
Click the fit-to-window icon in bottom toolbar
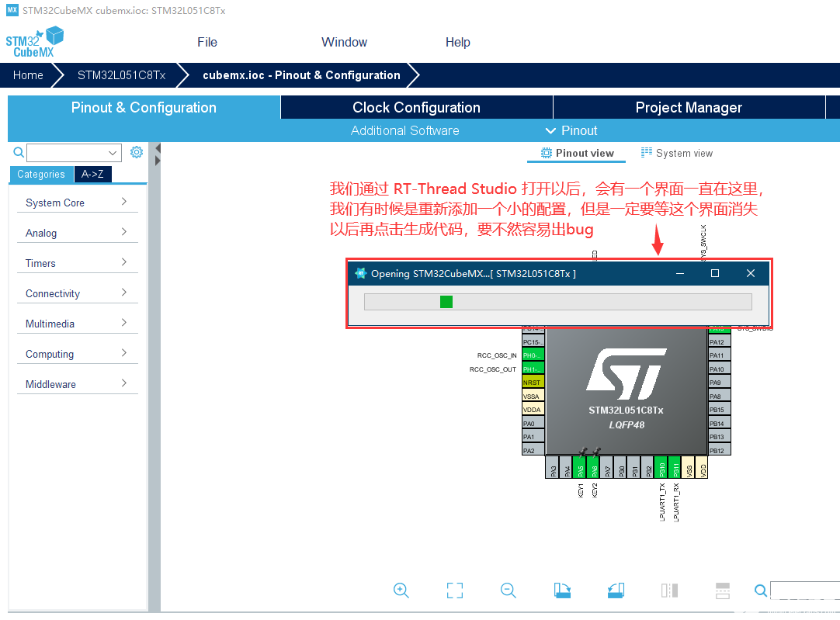click(x=455, y=591)
